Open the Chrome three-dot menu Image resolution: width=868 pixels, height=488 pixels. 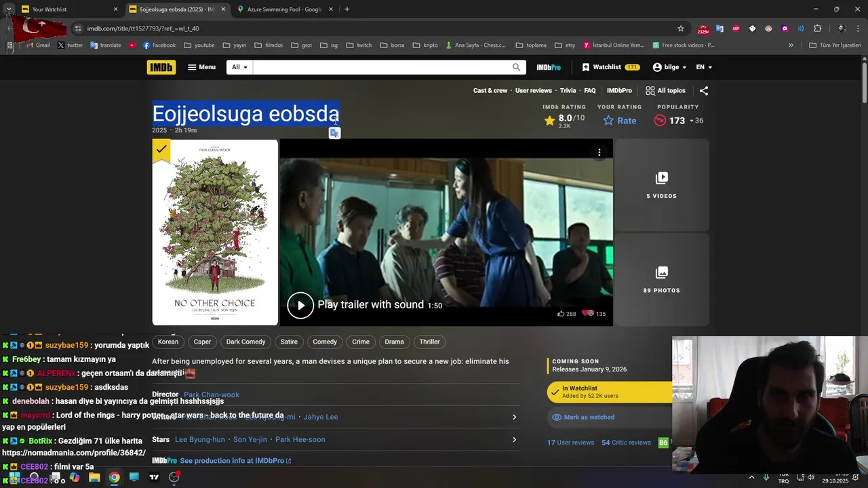[x=859, y=28]
